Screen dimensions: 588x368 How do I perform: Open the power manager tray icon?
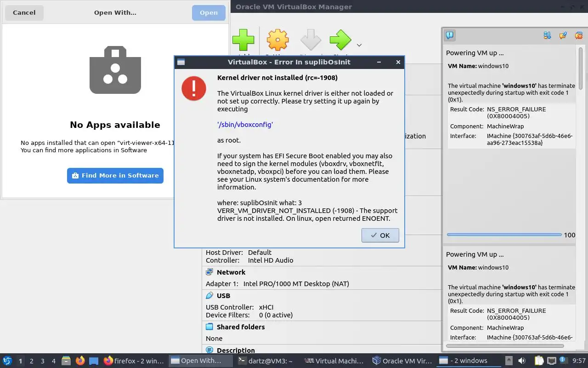click(563, 361)
